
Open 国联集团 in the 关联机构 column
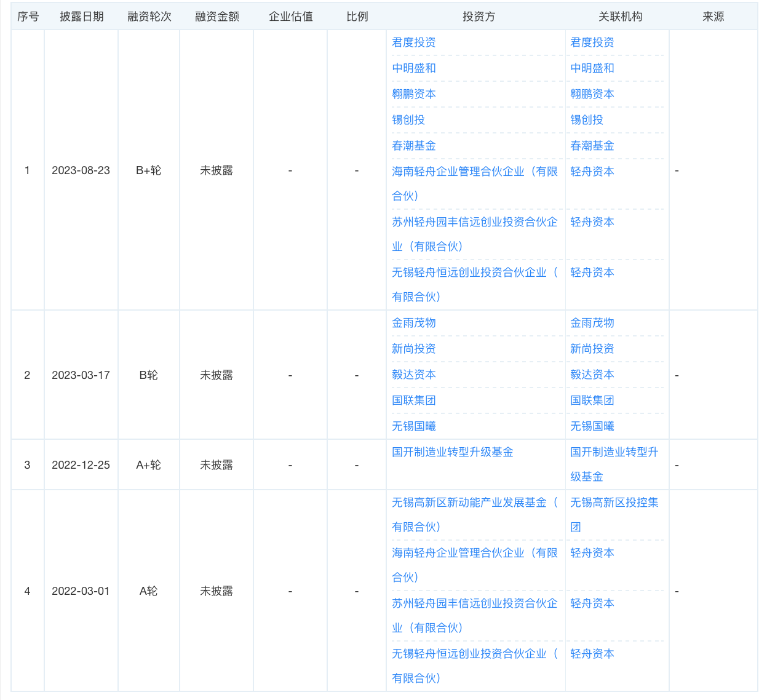[592, 400]
